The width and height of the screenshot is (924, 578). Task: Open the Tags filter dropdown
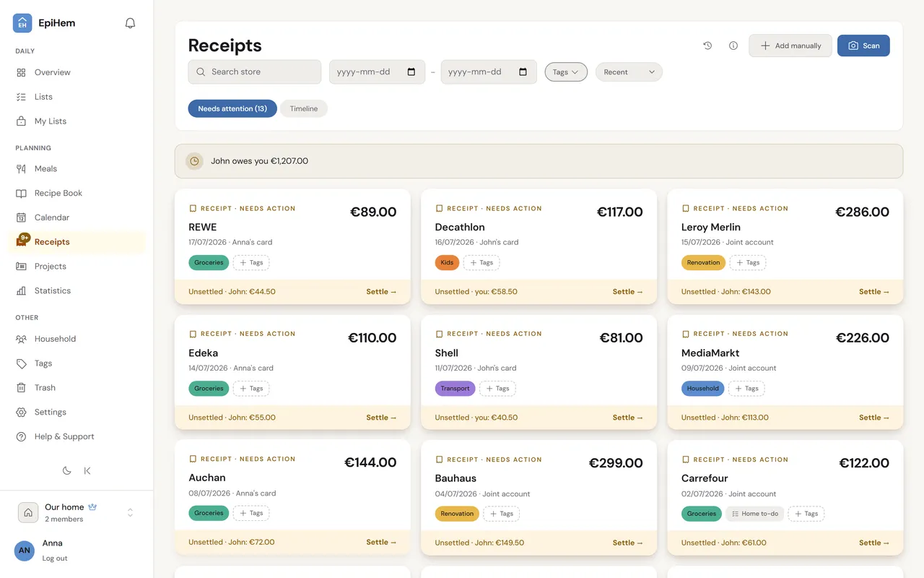(x=566, y=72)
